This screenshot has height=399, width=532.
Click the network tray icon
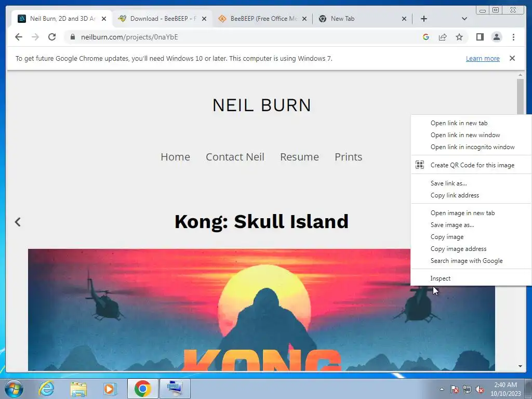467,389
